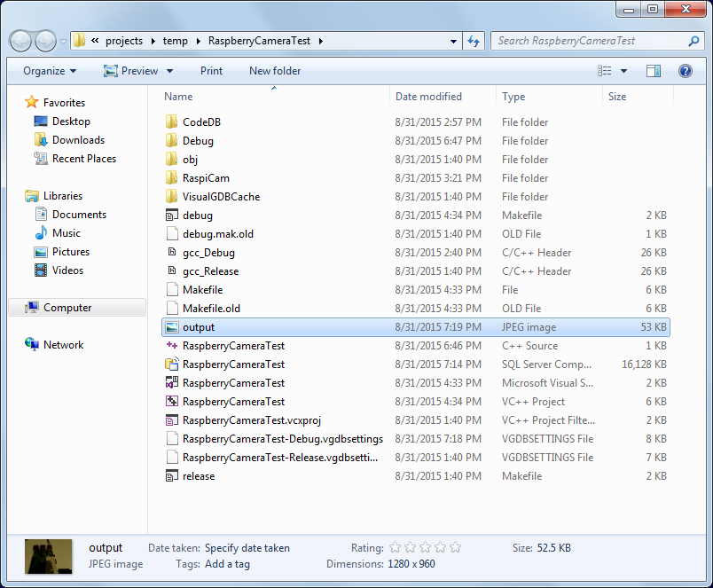Click the temp breadcrumb segment
This screenshot has width=713, height=588.
[175, 41]
